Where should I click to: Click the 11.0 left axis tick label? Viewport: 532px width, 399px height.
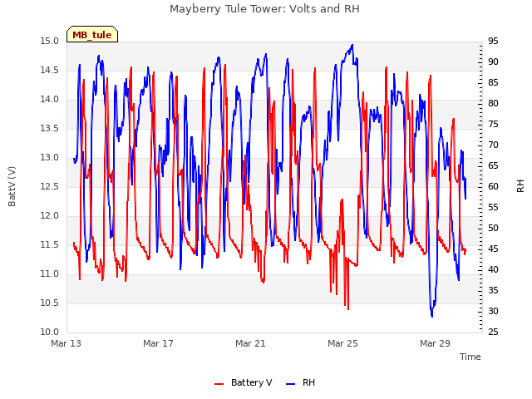50,273
